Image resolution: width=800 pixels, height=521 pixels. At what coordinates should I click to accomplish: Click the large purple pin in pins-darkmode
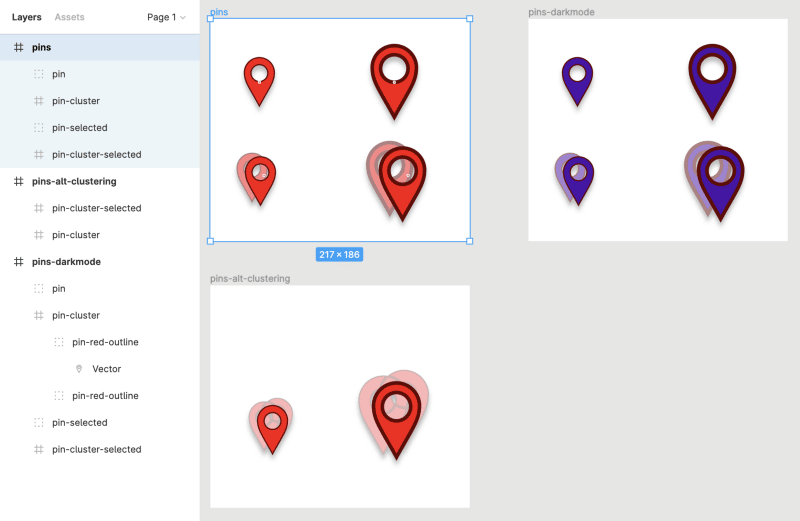point(712,82)
